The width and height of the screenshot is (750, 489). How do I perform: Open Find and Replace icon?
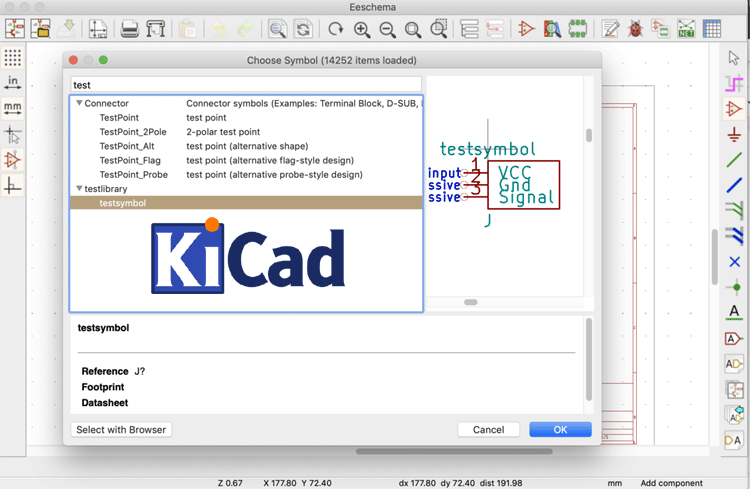[x=303, y=29]
